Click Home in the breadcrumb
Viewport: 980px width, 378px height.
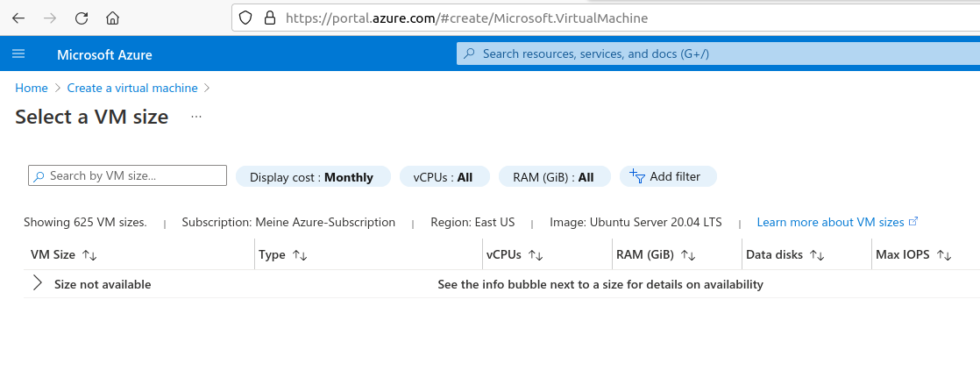pos(32,89)
